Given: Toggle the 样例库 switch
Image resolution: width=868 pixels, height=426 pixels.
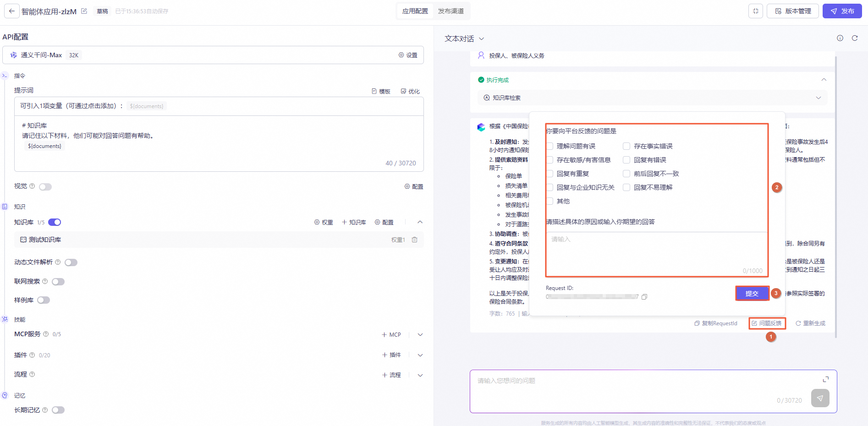Looking at the screenshot, I should [x=44, y=300].
